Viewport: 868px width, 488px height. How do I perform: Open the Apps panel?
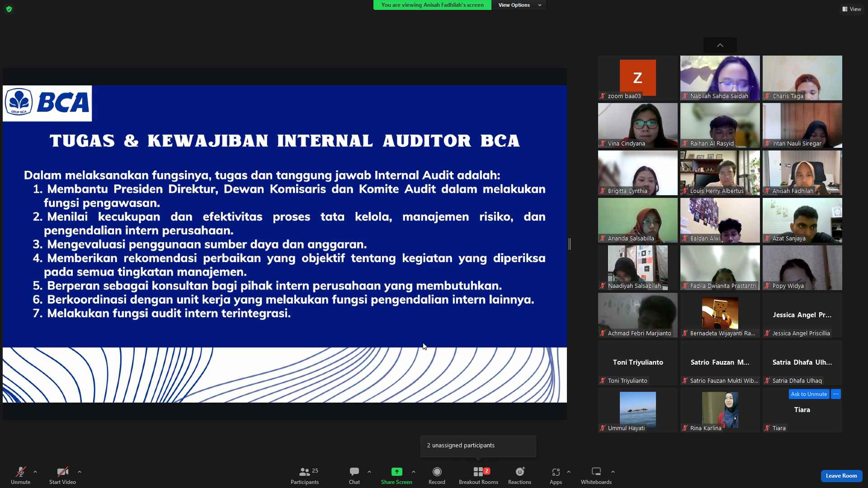(556, 475)
